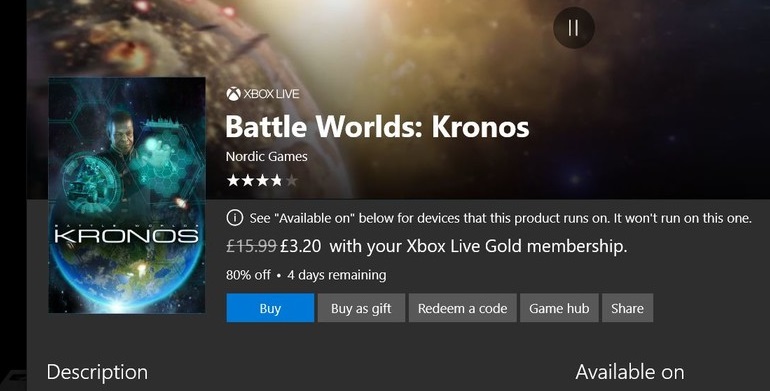Click the Battle Worlds: Kronos title
The height and width of the screenshot is (391, 770).
coord(377,127)
